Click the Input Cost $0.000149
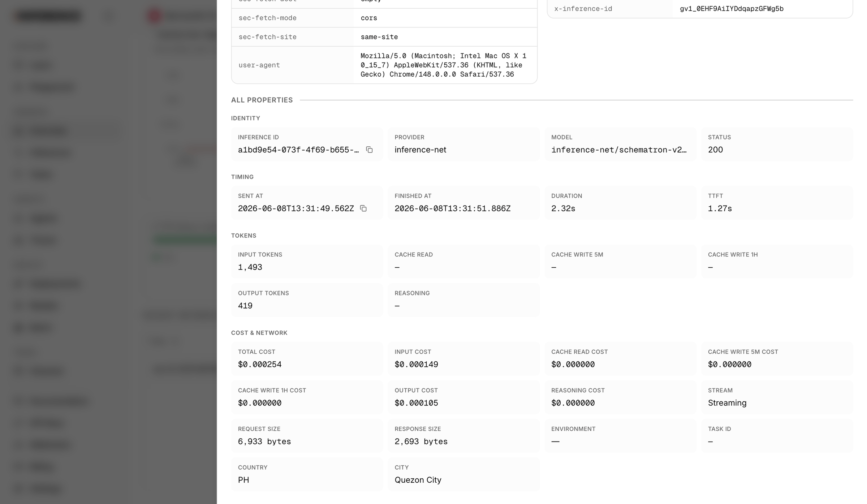The height and width of the screenshot is (504, 867). (x=416, y=364)
